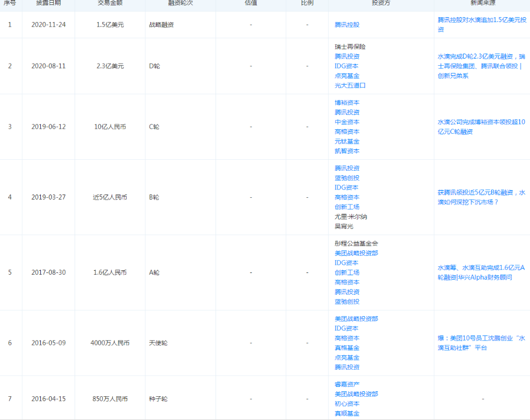Open the 元钛基金 investor link
The image size is (530, 420).
347,141
